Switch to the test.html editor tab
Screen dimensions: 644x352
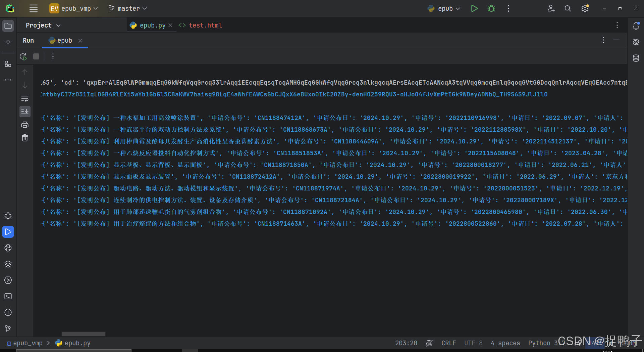point(201,25)
